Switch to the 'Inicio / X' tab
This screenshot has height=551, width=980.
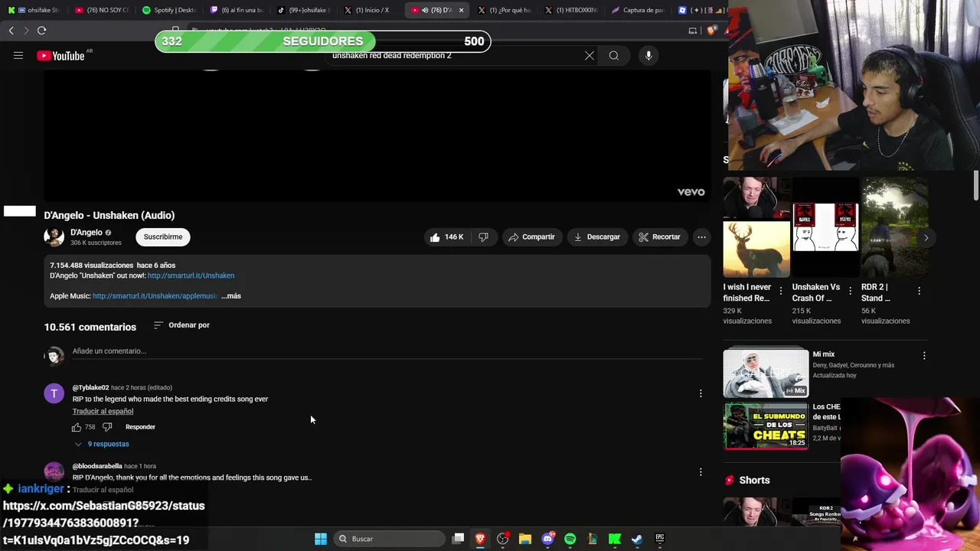coord(371,10)
